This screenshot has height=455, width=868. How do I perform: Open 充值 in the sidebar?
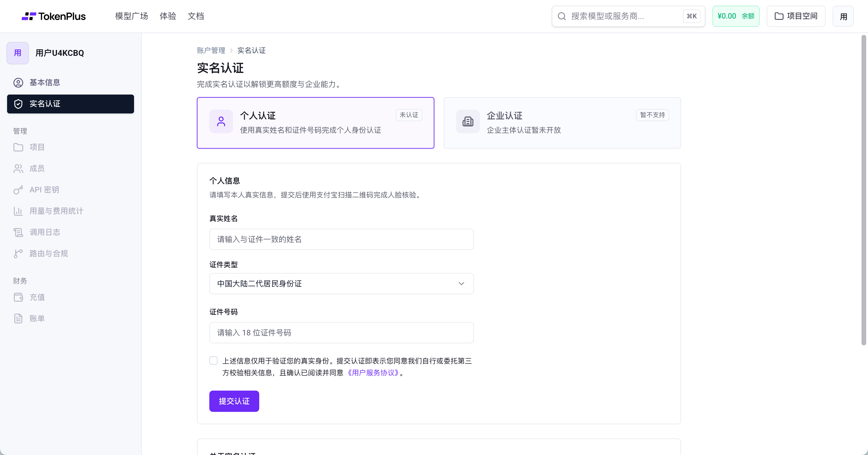[x=71, y=297]
